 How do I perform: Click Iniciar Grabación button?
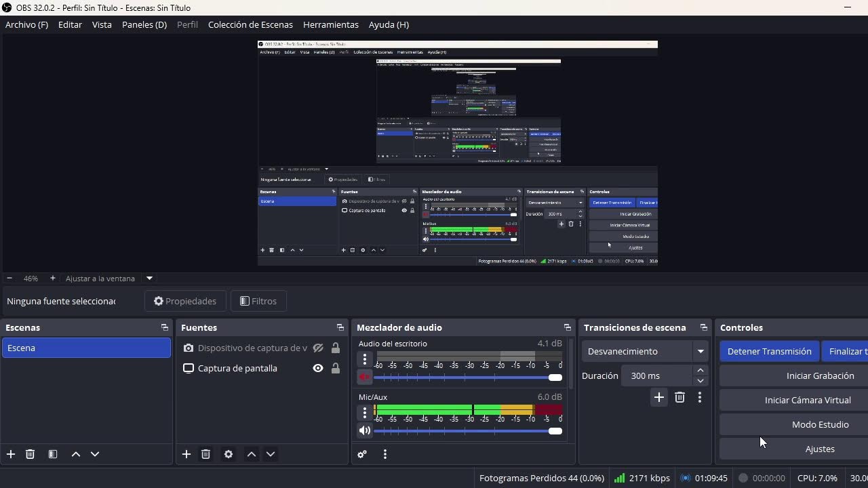click(820, 375)
